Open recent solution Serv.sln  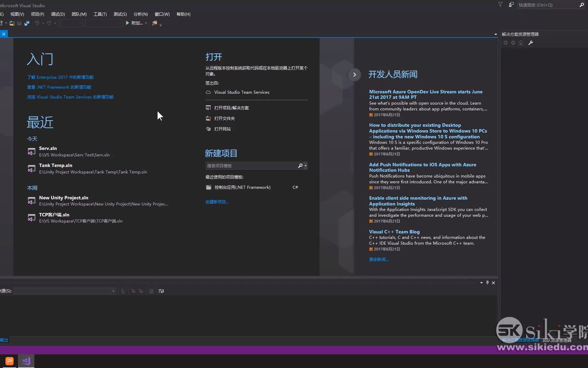point(68,152)
